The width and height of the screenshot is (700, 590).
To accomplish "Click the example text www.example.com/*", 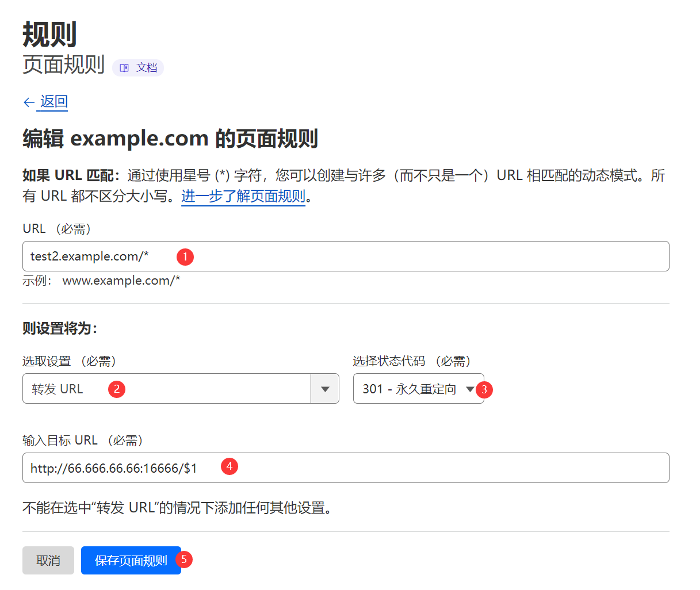I will [121, 281].
